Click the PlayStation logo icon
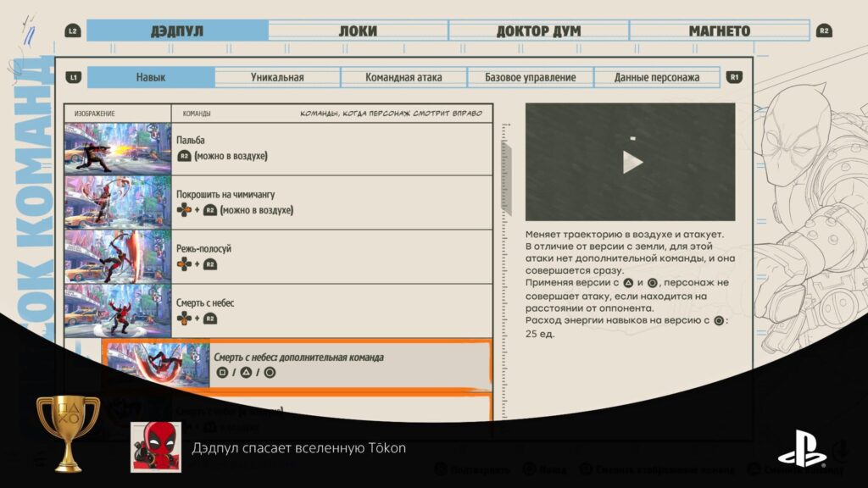Screen dimensions: 868x488 pos(802,449)
